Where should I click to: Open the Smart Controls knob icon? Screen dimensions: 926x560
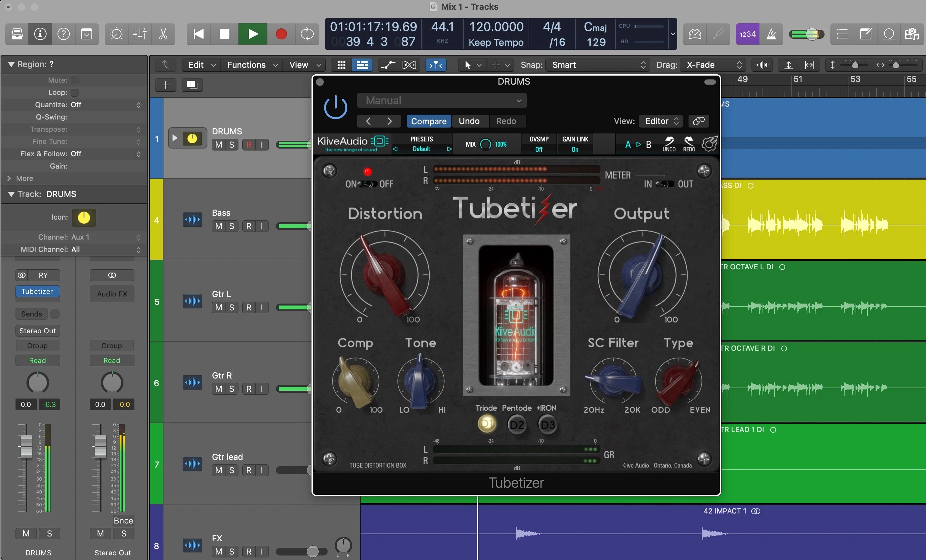click(x=117, y=34)
